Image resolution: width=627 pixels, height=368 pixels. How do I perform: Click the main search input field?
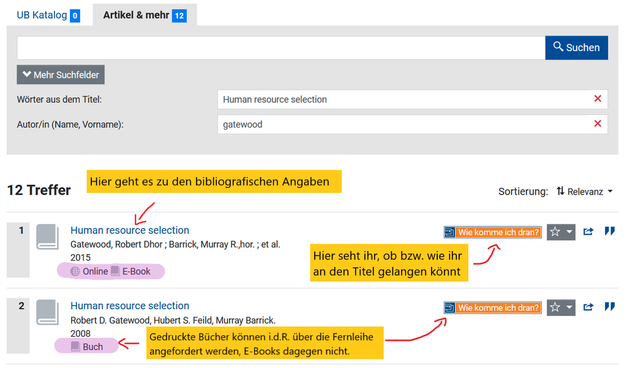point(281,48)
